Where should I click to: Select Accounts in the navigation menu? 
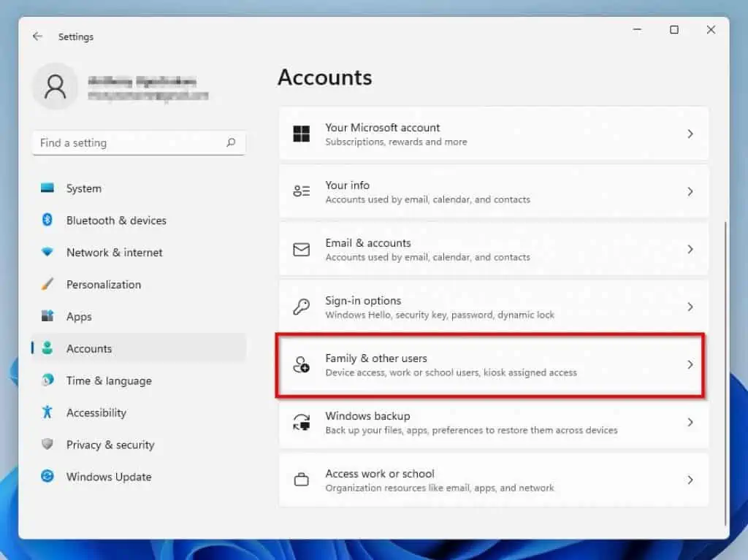(x=89, y=348)
